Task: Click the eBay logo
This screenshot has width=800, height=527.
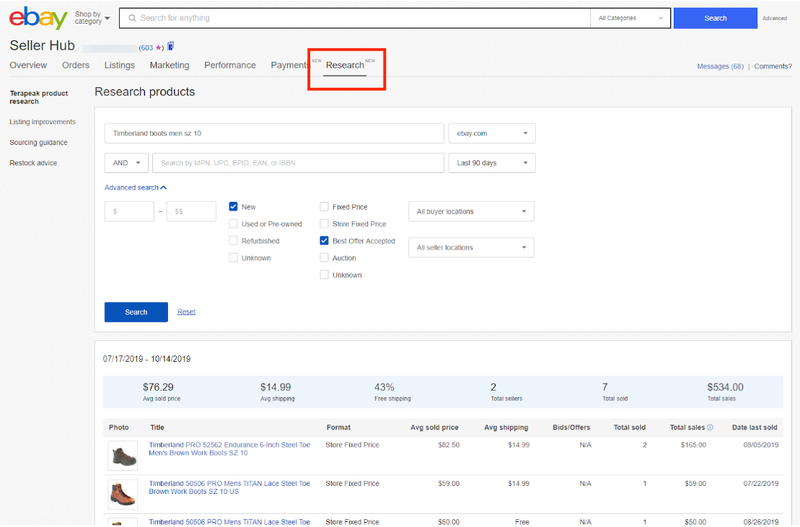Action: 38,18
